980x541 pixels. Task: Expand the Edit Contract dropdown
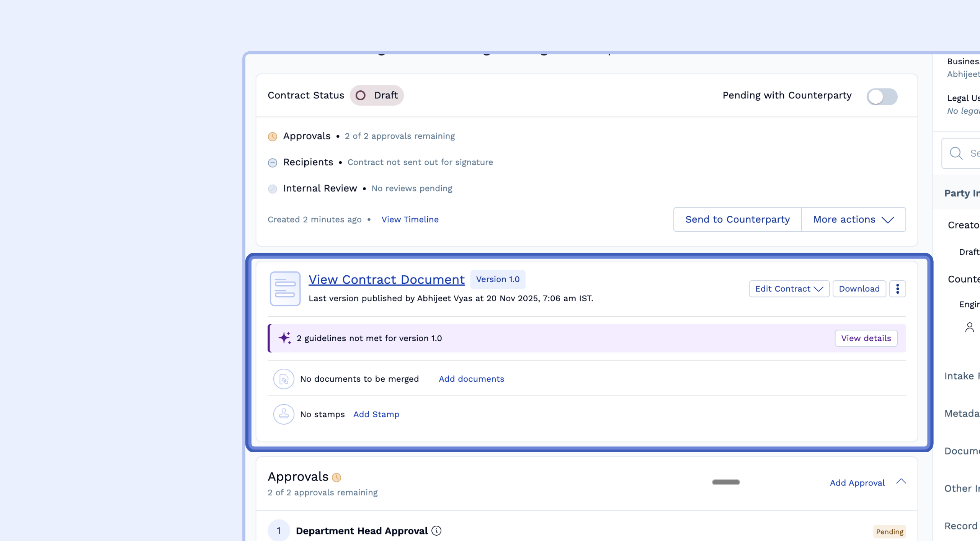(x=789, y=289)
